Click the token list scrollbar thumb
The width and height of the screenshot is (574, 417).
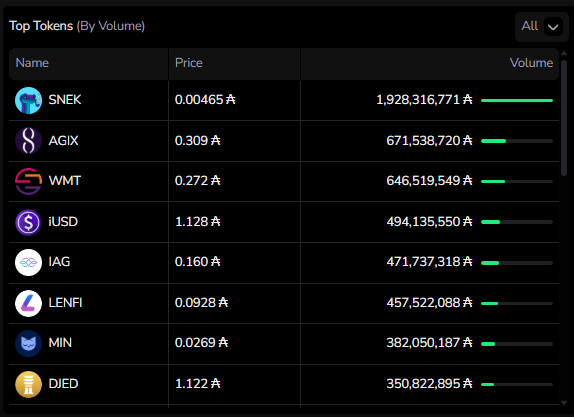tap(564, 118)
